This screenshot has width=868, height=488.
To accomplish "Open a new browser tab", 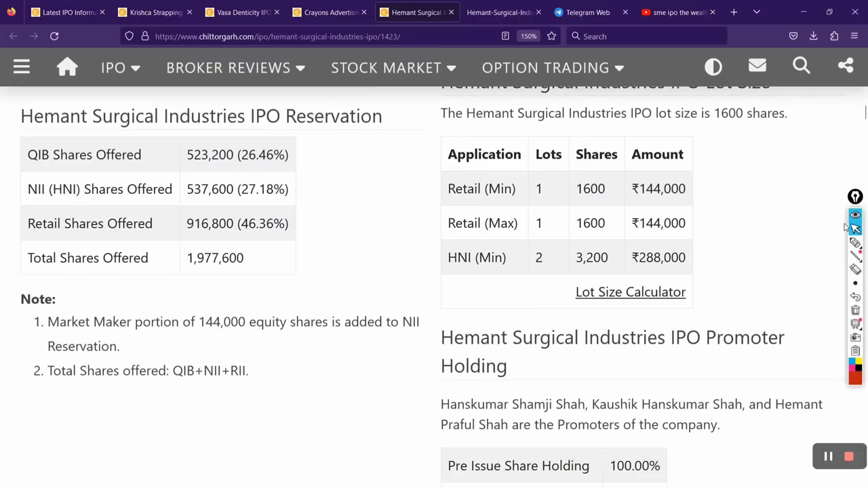I will tap(734, 12).
